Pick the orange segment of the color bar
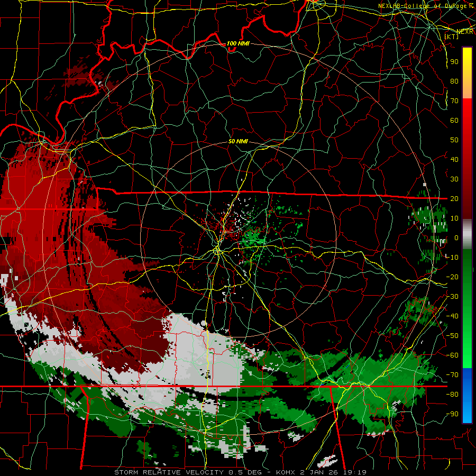This screenshot has width=476, height=476. click(x=467, y=89)
